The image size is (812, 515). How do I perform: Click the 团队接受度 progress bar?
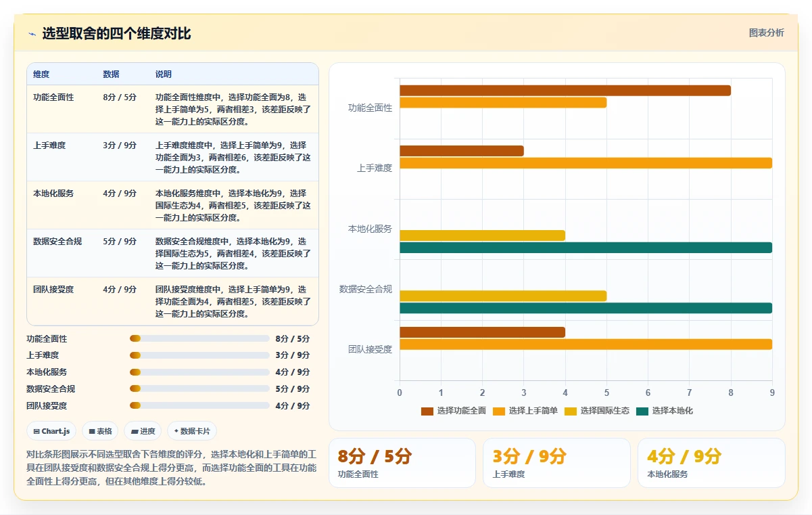pos(199,405)
